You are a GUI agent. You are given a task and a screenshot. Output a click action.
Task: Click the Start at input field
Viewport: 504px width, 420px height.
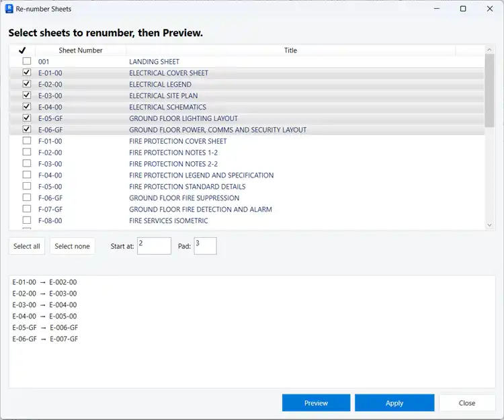click(154, 246)
